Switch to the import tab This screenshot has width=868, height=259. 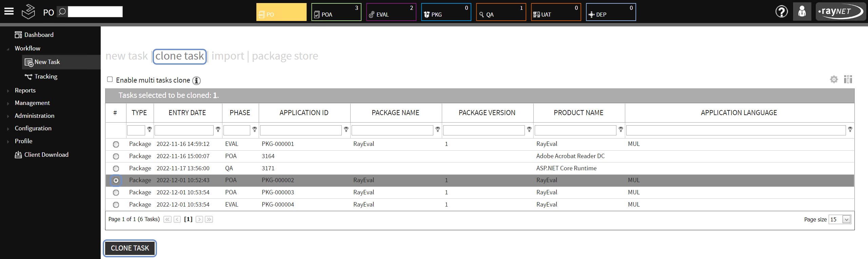pos(228,56)
